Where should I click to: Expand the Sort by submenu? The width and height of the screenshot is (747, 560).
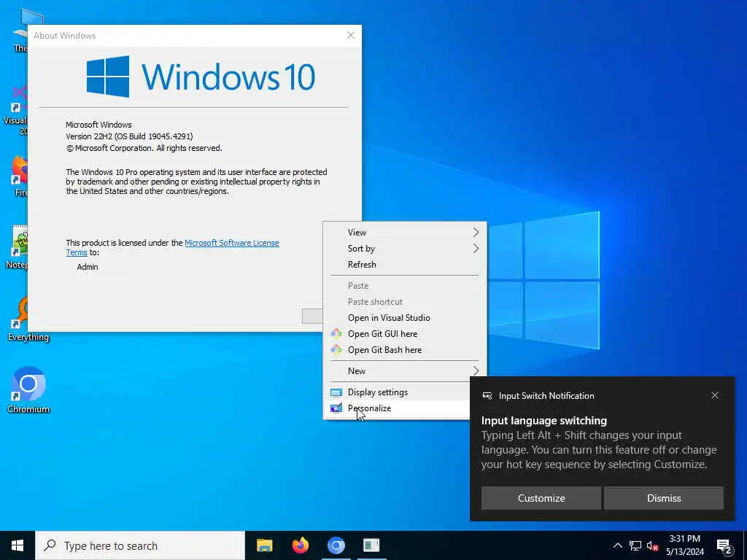(405, 249)
